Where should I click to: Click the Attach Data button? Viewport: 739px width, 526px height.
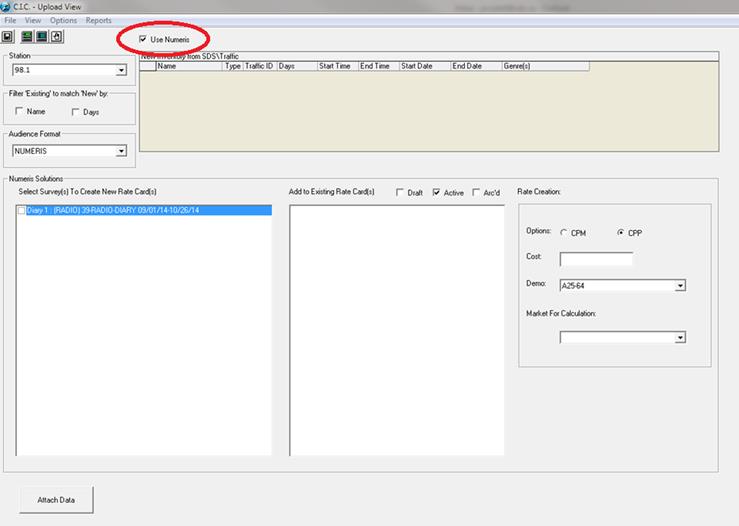click(57, 499)
